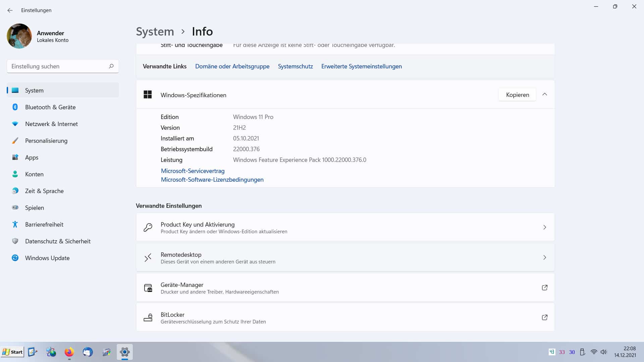Click the Settings gear taskbar icon
Viewport: 644px width, 362px height.
pos(124,352)
